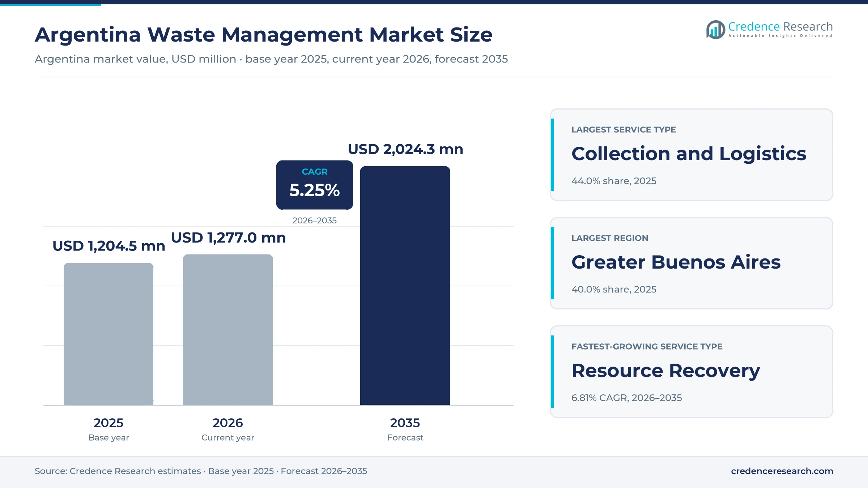This screenshot has width=868, height=488.
Task: Click the Current year caption
Action: pos(228,438)
